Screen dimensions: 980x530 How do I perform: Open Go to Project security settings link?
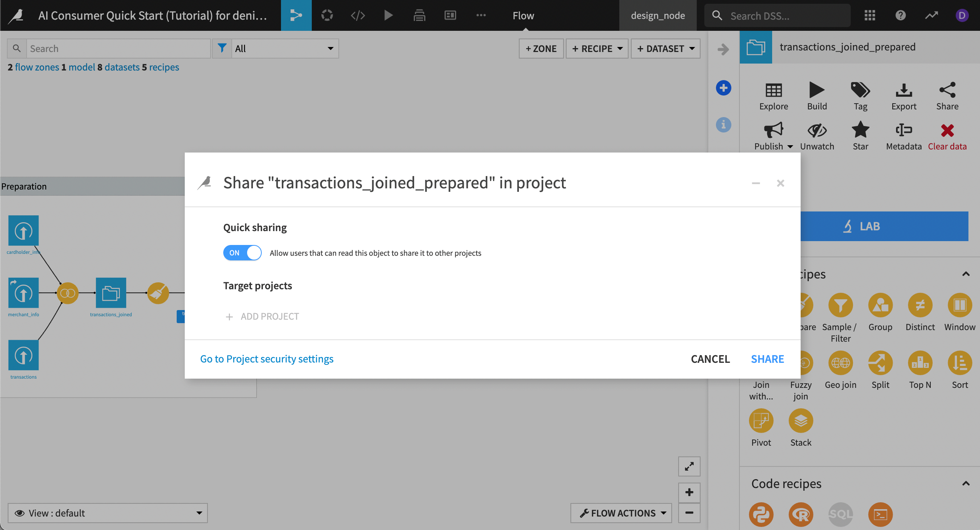[267, 358]
